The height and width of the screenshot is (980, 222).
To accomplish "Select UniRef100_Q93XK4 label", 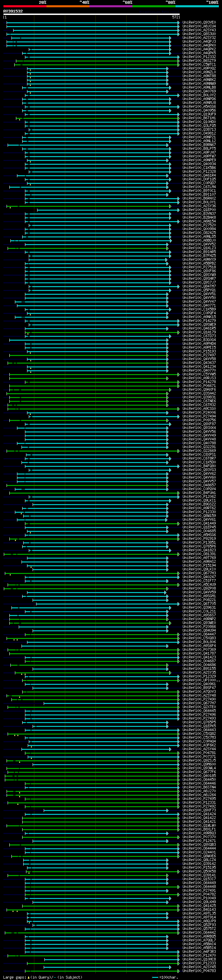I will (199, 428).
